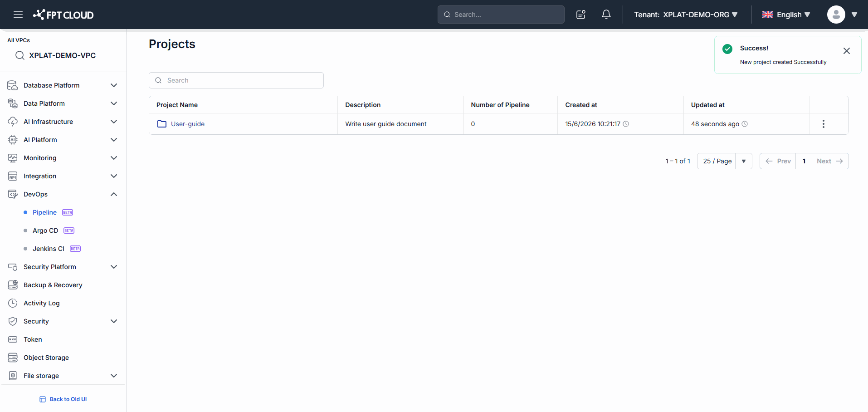The height and width of the screenshot is (412, 868).
Task: Click Back to Old UI link
Action: [x=63, y=399]
